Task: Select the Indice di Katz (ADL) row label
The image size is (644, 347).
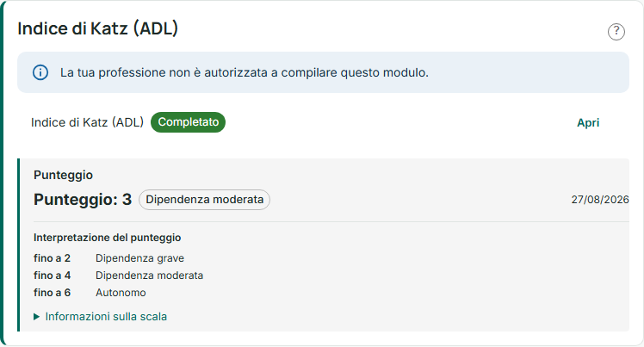Action: tap(87, 122)
